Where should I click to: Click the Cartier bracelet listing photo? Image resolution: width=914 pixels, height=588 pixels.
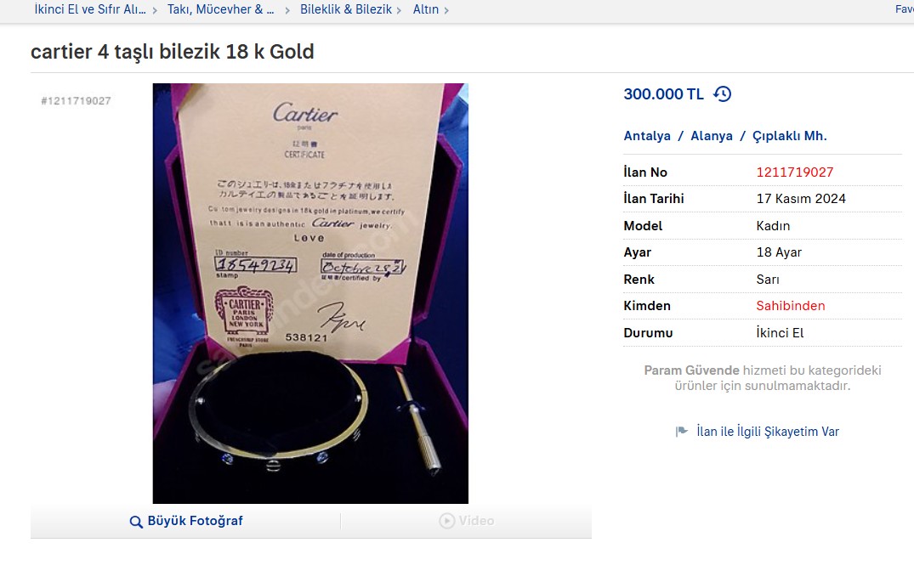[x=310, y=294]
